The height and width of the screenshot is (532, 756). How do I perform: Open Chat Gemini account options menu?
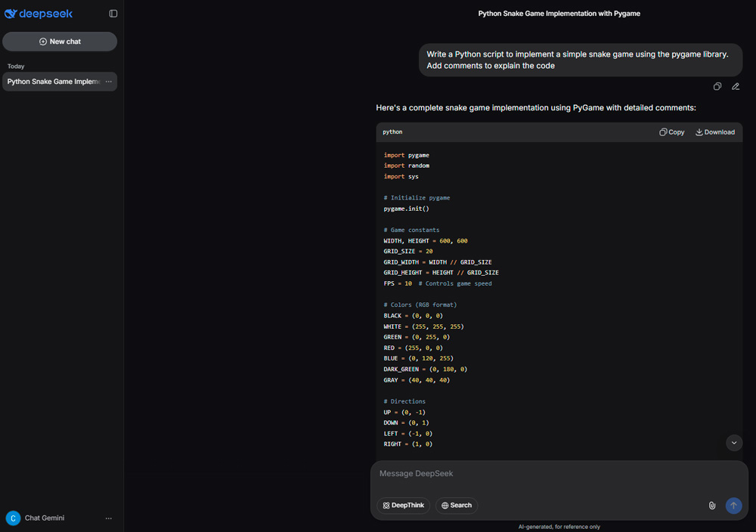(x=108, y=518)
